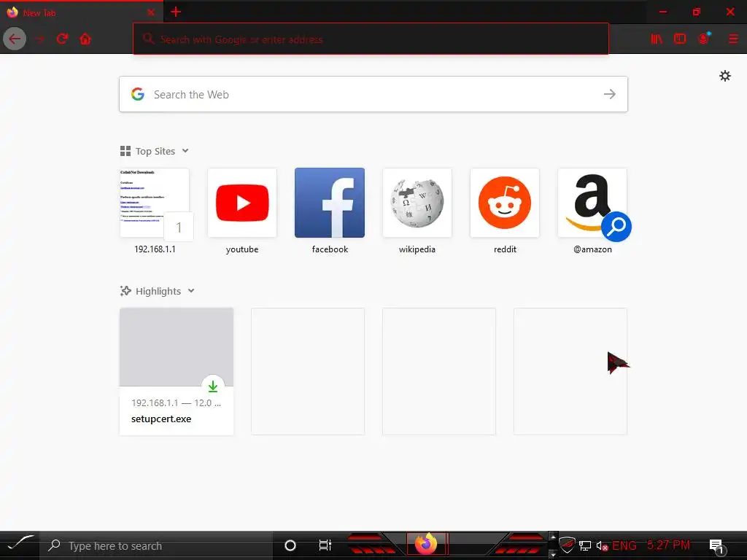This screenshot has width=747, height=560.
Task: Click the taskbar Type here to search box
Action: point(156,545)
